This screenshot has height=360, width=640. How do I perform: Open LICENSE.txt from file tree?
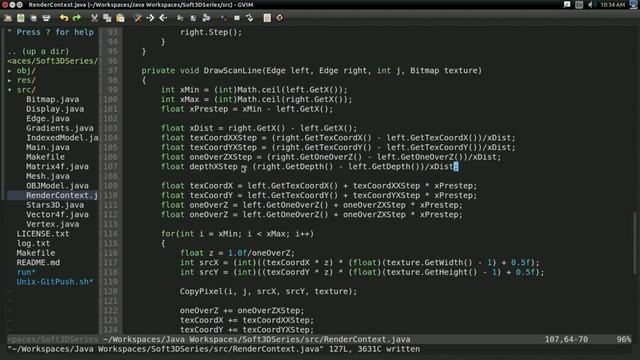pyautogui.click(x=43, y=234)
